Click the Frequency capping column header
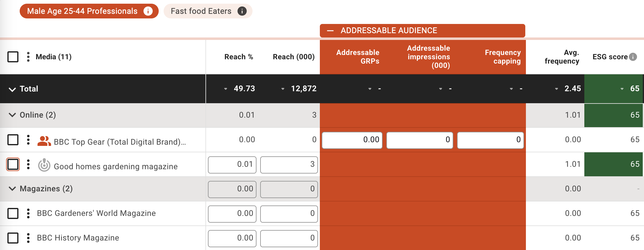 pos(503,57)
